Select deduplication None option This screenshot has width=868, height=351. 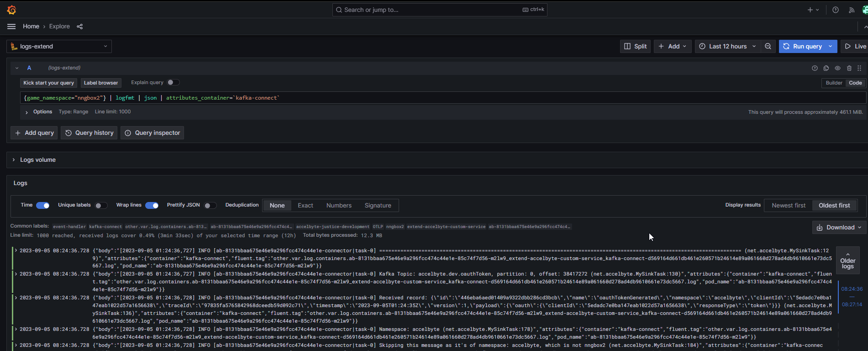pos(277,205)
